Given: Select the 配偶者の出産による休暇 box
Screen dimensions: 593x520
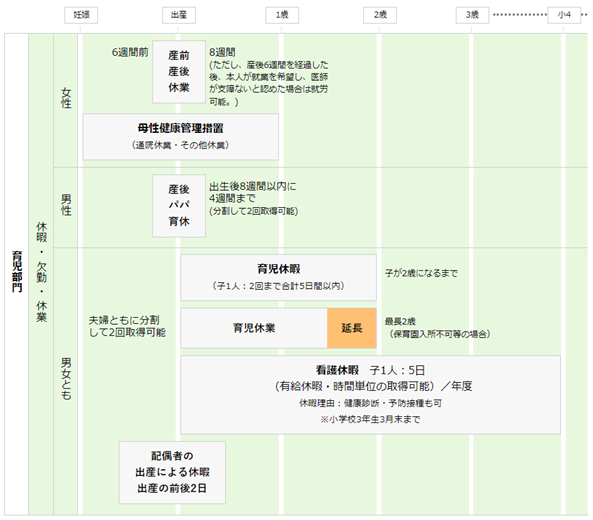Looking at the screenshot, I should [172, 472].
